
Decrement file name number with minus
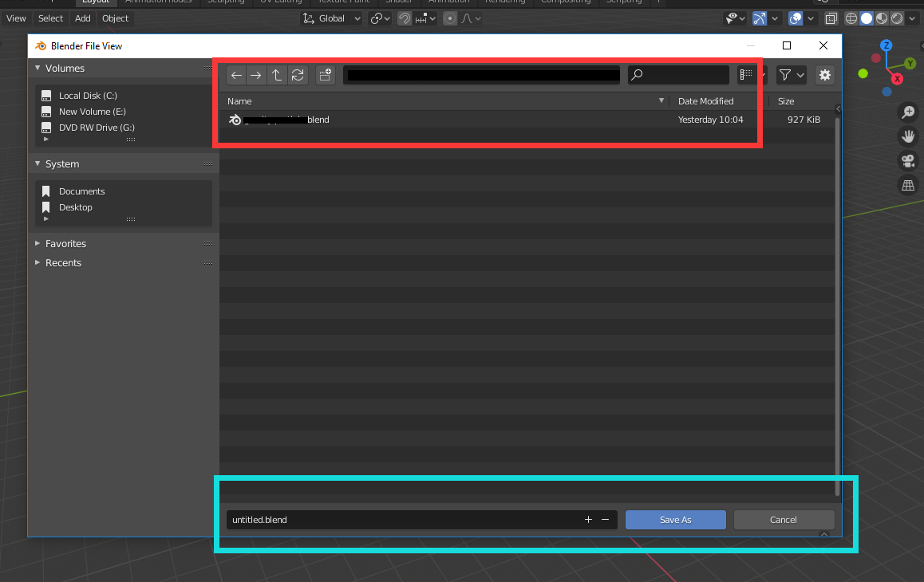click(x=605, y=520)
